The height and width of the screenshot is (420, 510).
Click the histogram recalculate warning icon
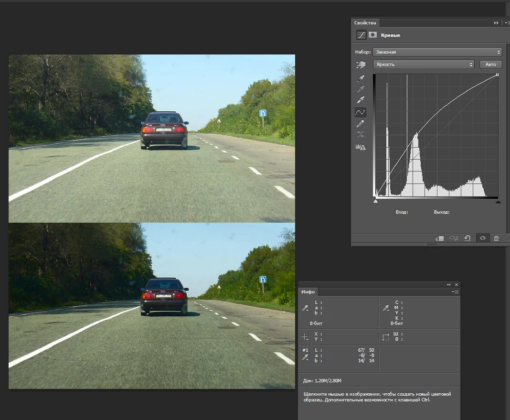pos(361,147)
